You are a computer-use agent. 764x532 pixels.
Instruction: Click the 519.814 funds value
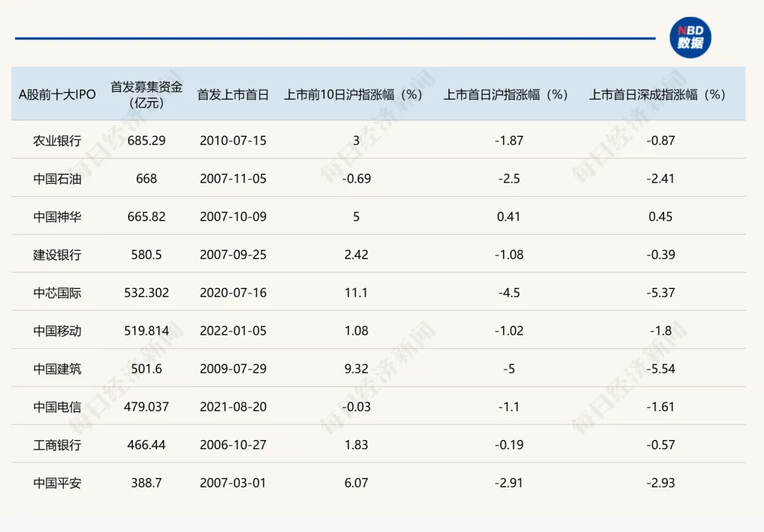146,331
